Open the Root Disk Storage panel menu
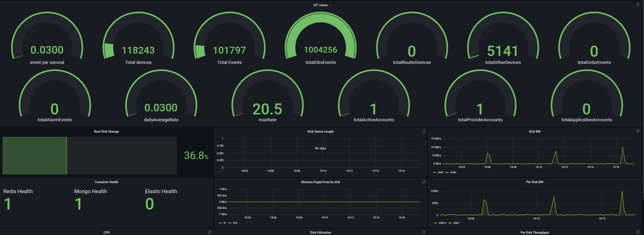This screenshot has height=235, width=644. 107,132
